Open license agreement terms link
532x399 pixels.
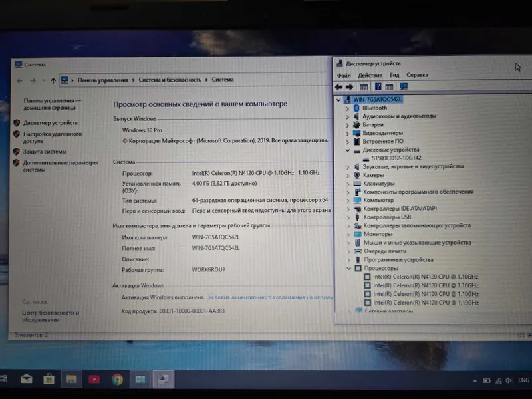tap(271, 297)
